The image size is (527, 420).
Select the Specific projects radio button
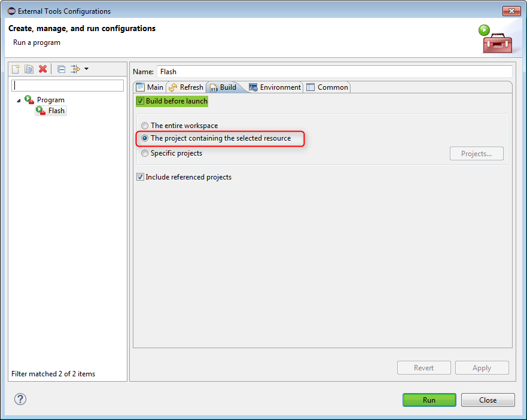pyautogui.click(x=145, y=153)
